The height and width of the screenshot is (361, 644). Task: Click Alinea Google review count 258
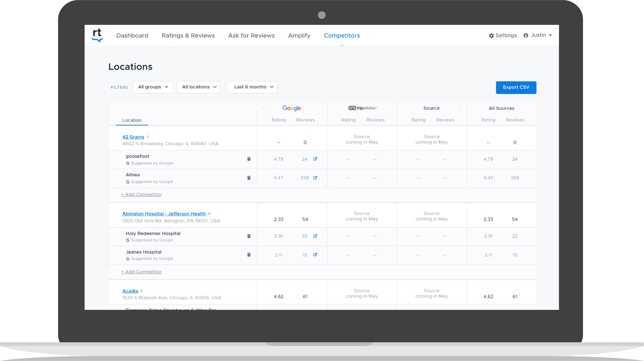(305, 178)
